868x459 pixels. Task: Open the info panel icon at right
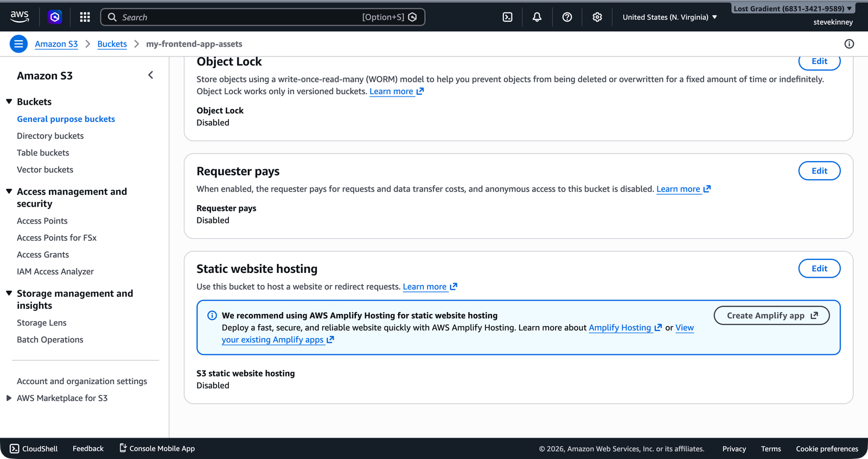(849, 44)
